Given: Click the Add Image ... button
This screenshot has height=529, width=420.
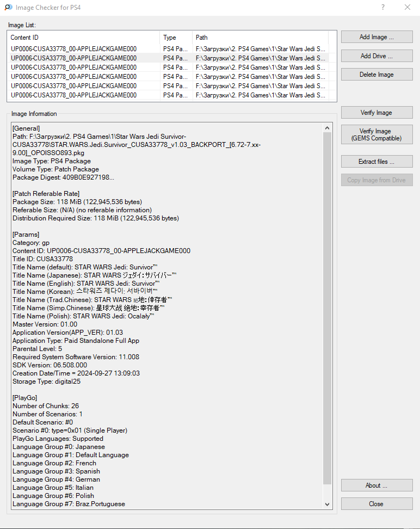Looking at the screenshot, I should pos(376,37).
